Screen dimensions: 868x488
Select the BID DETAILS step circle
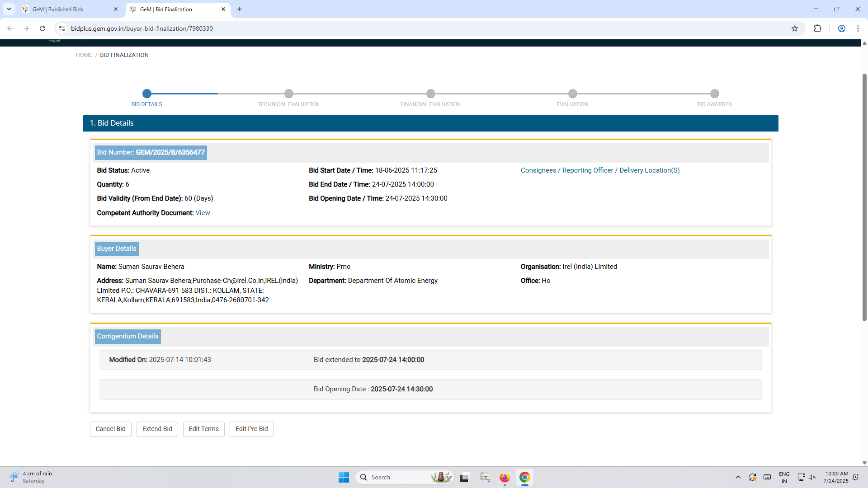[147, 94]
